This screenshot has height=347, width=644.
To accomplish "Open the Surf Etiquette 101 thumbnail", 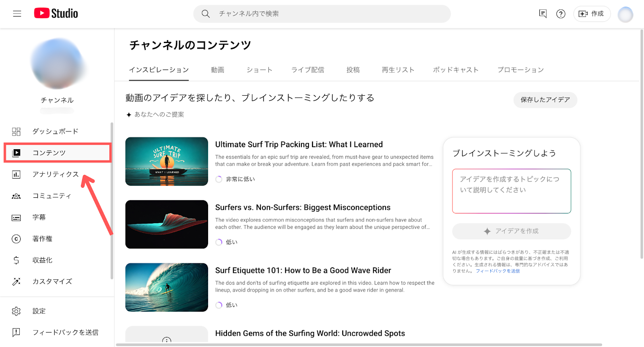I will pyautogui.click(x=167, y=287).
